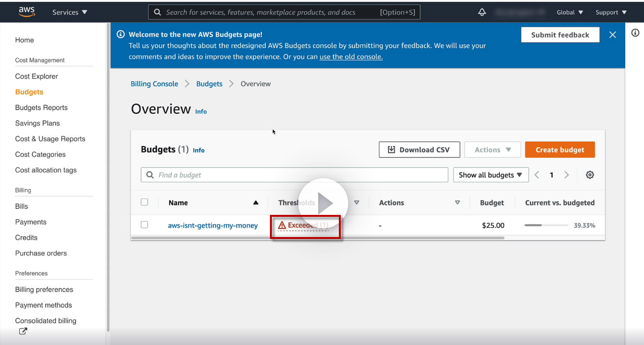Click the Exceeded threshold warning icon
Screen dimensions: 644x345
pyautogui.click(x=282, y=226)
